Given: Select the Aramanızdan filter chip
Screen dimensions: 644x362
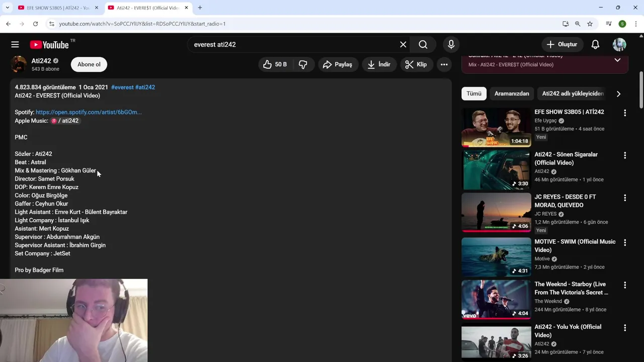Looking at the screenshot, I should 512,94.
